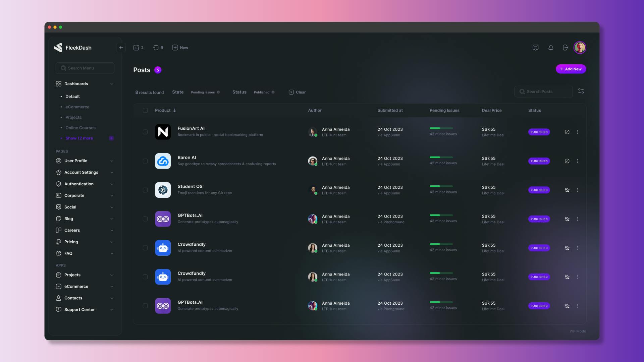
Task: Expand the Account Settings menu chevron
Action: pyautogui.click(x=112, y=173)
